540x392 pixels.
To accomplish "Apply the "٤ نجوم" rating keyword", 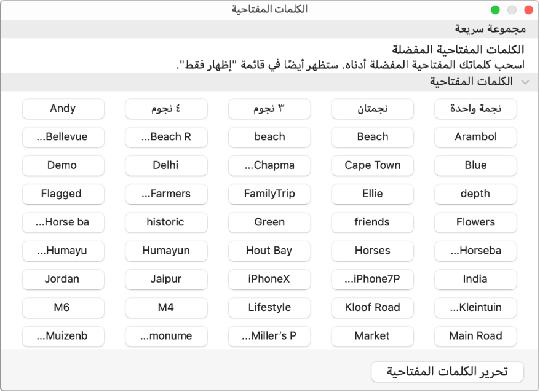I will [x=166, y=109].
